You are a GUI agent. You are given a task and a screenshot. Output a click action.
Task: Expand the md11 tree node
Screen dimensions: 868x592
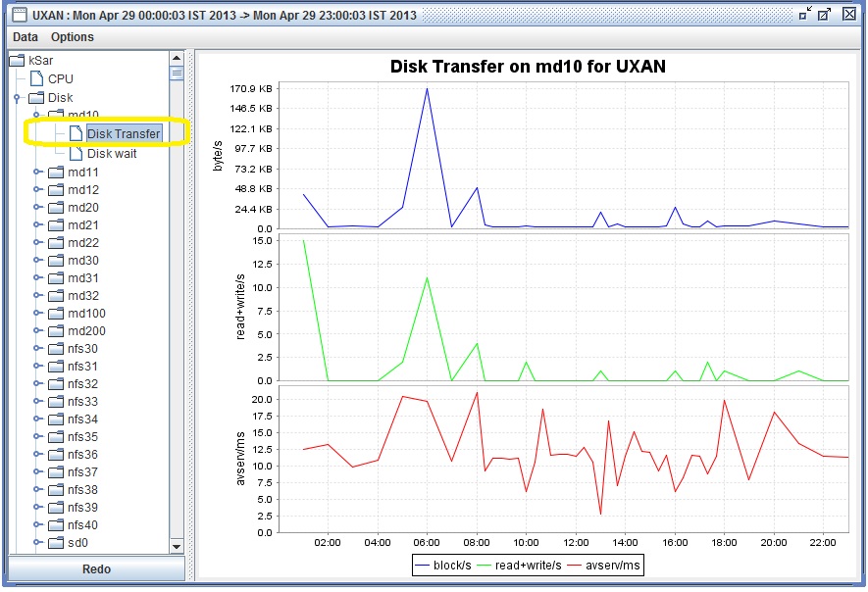[35, 172]
